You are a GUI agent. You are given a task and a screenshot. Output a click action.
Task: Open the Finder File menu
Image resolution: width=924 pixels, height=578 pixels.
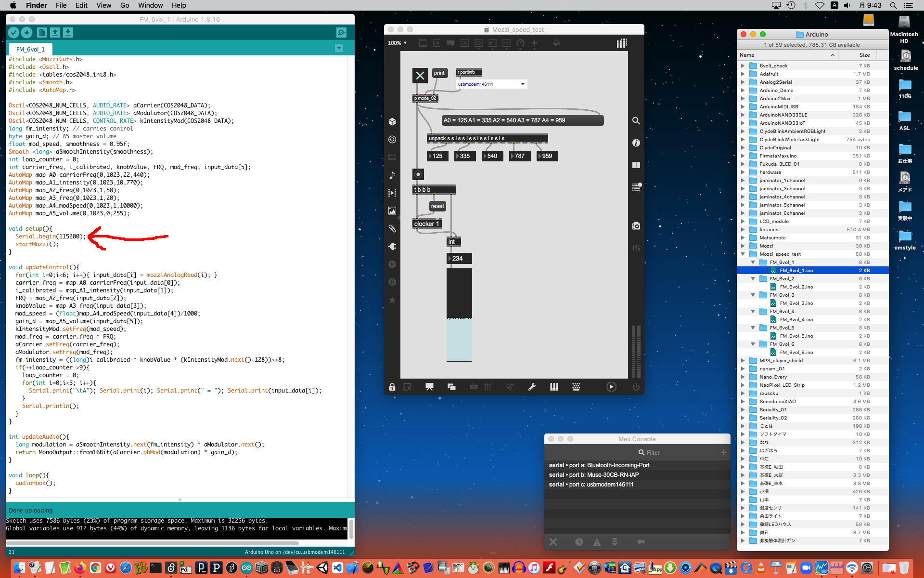pos(61,5)
